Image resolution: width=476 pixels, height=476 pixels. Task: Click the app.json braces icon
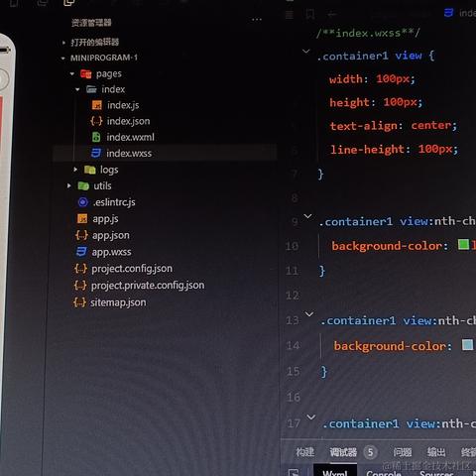[81, 235]
